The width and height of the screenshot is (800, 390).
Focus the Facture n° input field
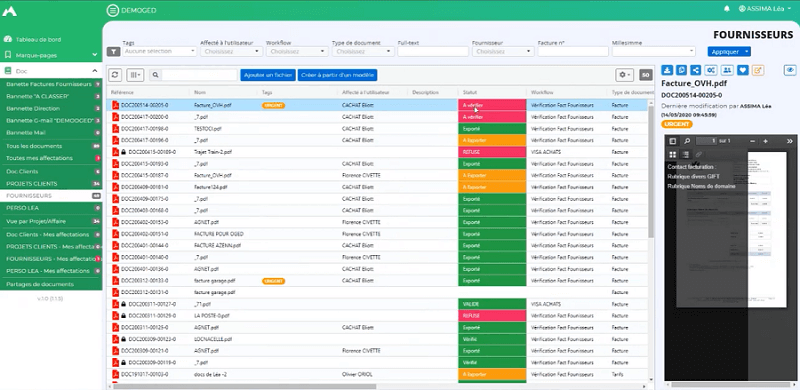point(573,52)
